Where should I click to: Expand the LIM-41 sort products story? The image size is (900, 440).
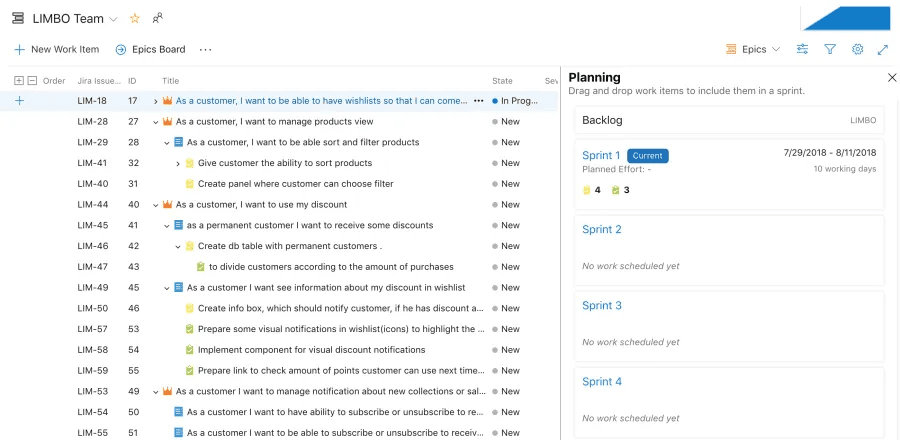pos(178,163)
